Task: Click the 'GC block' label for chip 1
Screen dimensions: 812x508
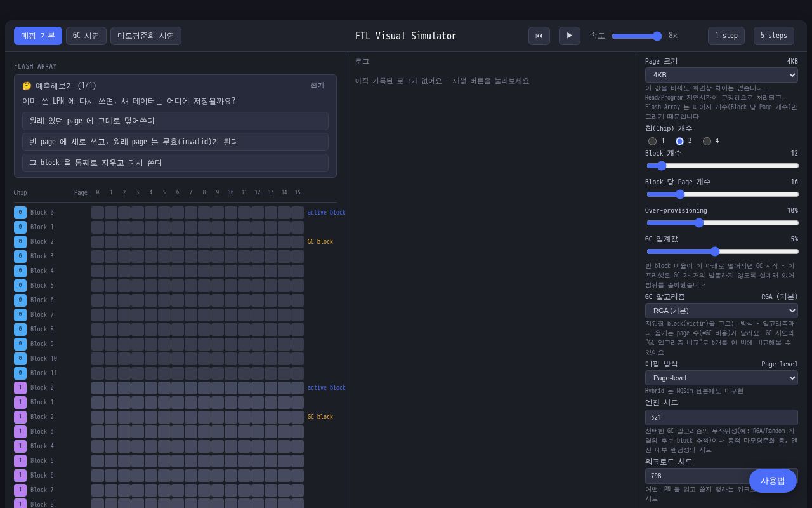Action: click(x=320, y=417)
